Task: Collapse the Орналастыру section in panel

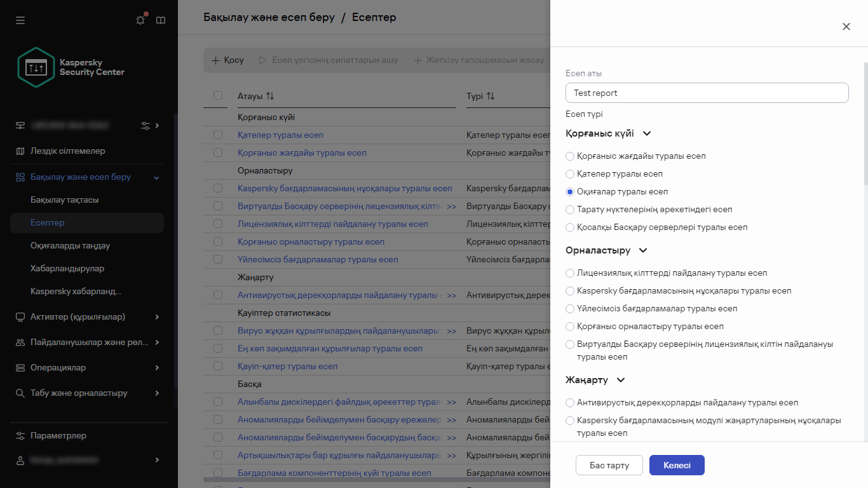Action: [643, 250]
